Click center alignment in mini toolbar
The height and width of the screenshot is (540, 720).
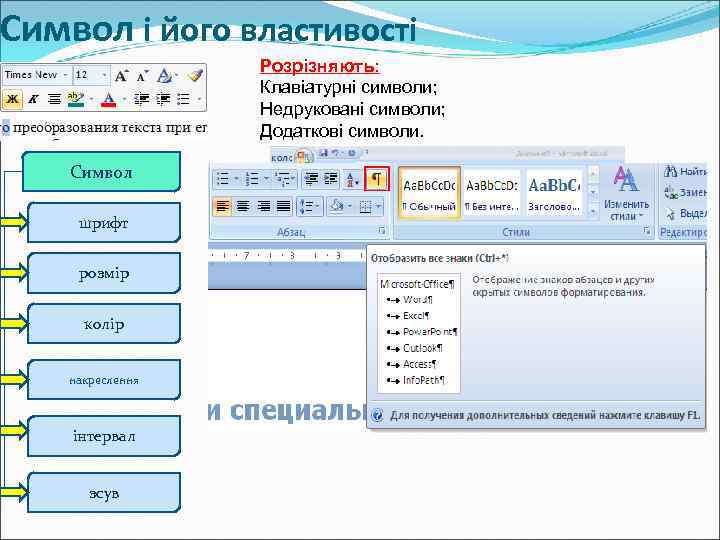click(x=55, y=98)
